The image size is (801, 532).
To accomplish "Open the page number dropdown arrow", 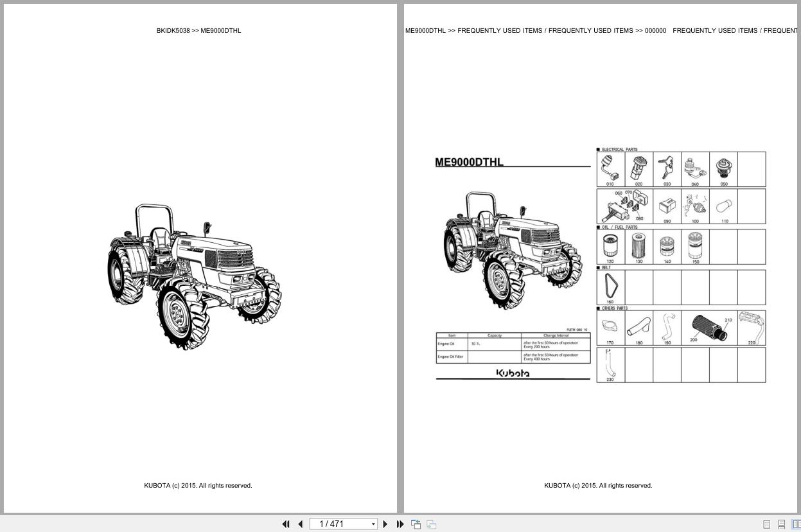I will [x=373, y=524].
